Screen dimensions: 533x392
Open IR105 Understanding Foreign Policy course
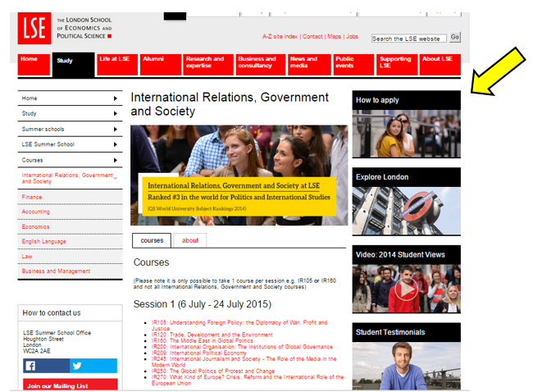click(239, 326)
